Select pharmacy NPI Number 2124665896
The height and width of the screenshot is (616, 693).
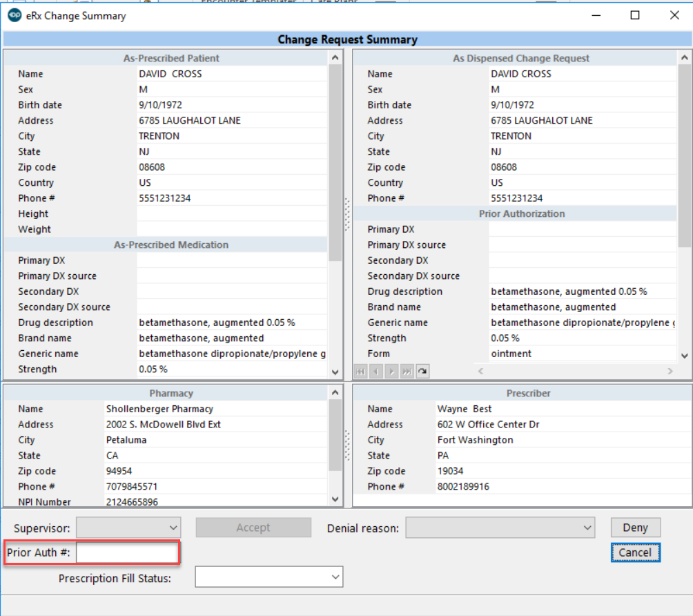(x=132, y=502)
